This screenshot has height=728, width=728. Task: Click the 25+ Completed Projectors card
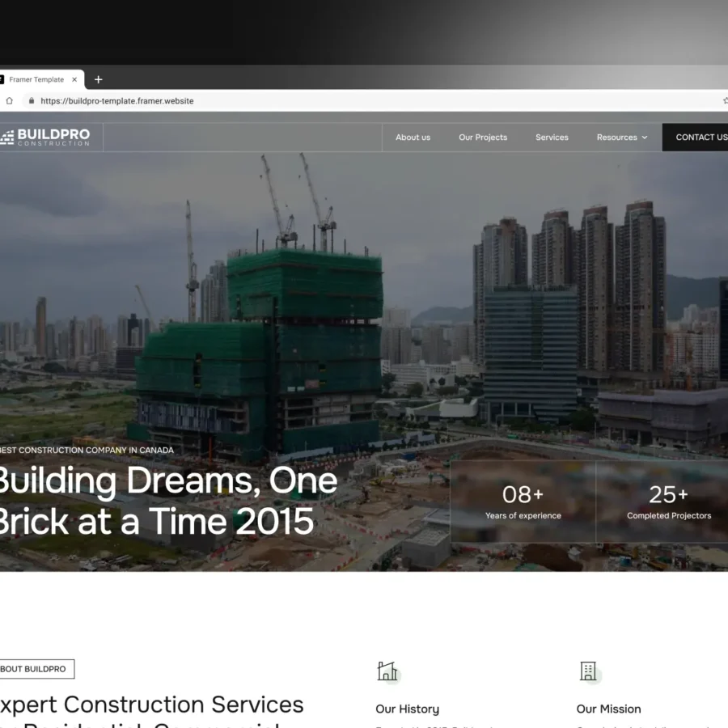tap(662, 502)
